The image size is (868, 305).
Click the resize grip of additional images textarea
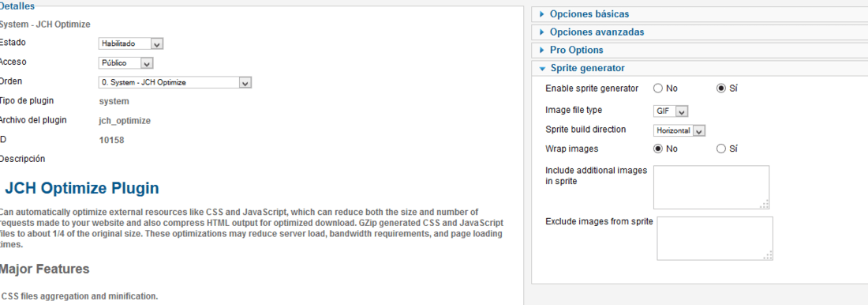[765, 204]
